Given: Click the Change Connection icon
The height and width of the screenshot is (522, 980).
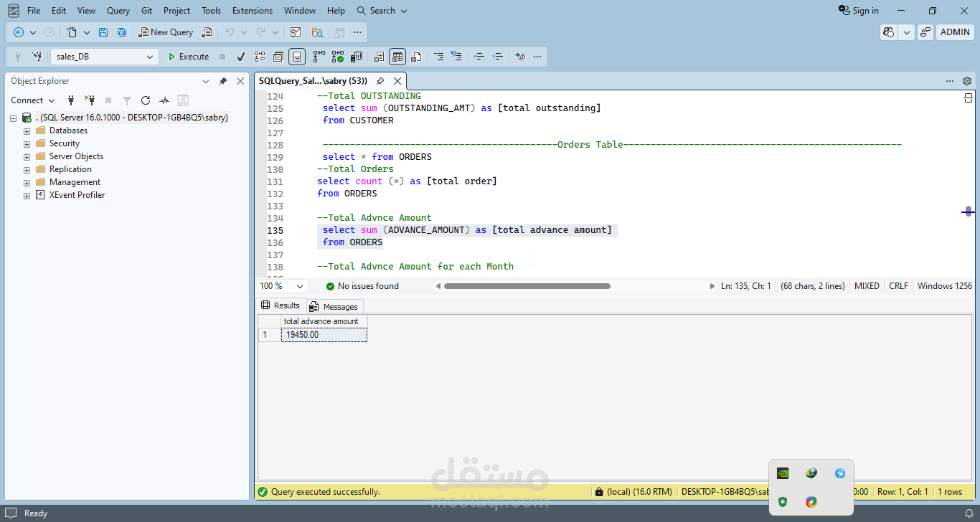Looking at the screenshot, I should coord(37,57).
